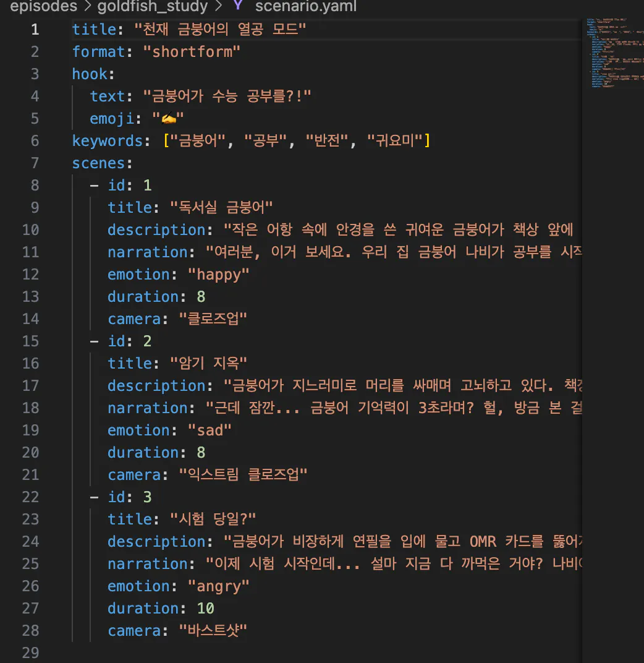The image size is (644, 663).
Task: Open the "episodes" breadcrumb dropdown
Action: 43,7
